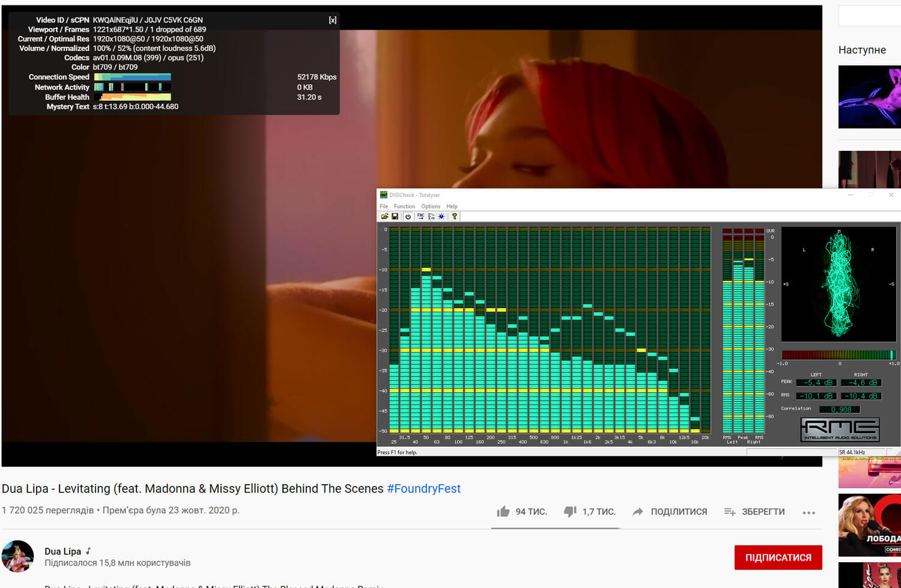Click the right RMS value -10.4 dB
Viewport: 901px width, 588px height.
(861, 396)
